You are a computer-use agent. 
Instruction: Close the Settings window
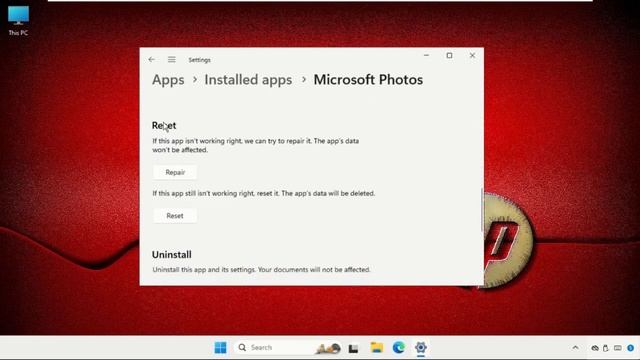pyautogui.click(x=472, y=56)
